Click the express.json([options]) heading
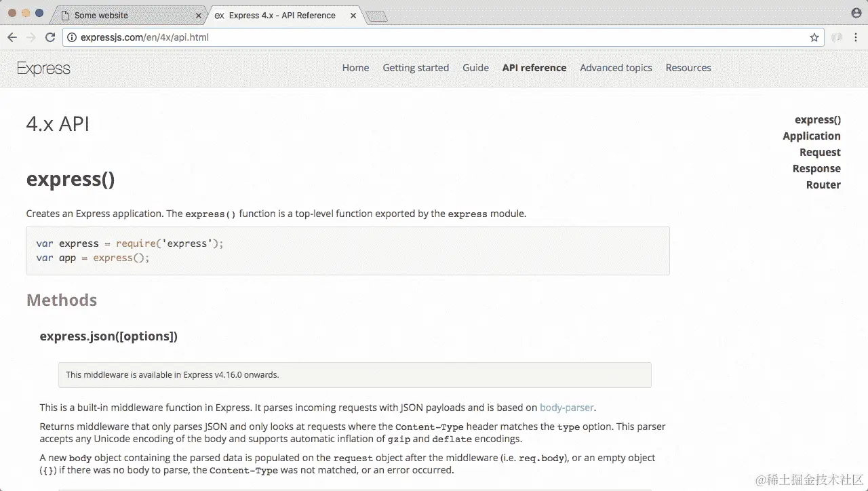 pos(108,336)
